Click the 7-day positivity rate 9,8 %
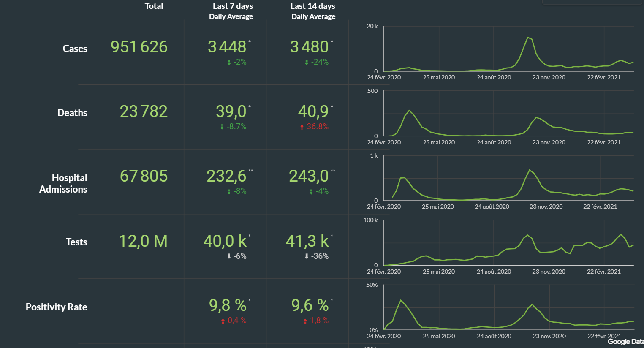This screenshot has width=644, height=348. [x=228, y=305]
